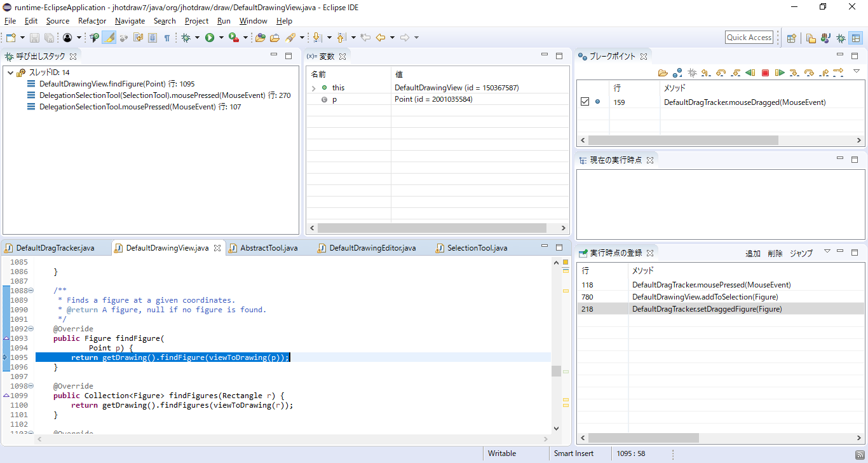This screenshot has width=868, height=463.
Task: Click the Previous Annotation icon
Action: 341,38
